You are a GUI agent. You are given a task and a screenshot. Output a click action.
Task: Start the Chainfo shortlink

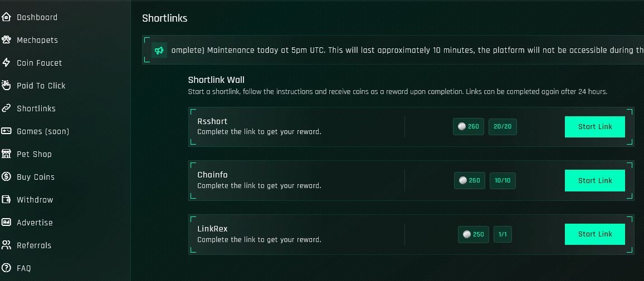click(594, 181)
